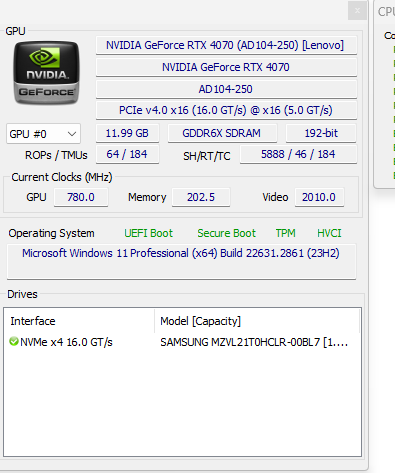This screenshot has width=395, height=473.
Task: Click the 11.99 GB memory size field
Action: tap(127, 133)
